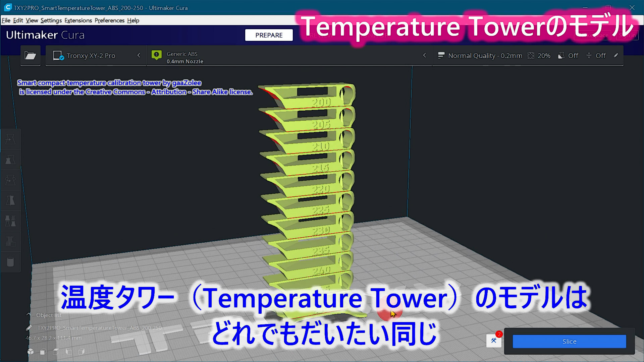Select the Scale tool
The image size is (644, 362).
point(10,160)
